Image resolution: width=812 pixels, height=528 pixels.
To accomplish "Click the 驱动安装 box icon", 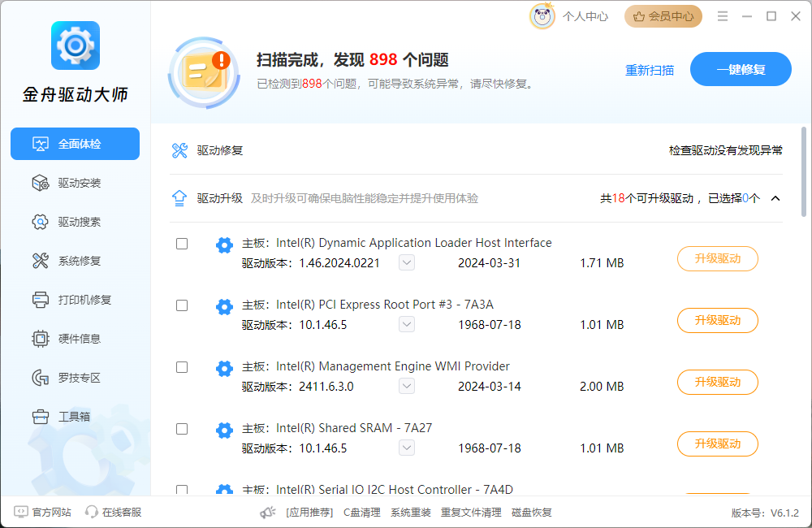I will [41, 183].
